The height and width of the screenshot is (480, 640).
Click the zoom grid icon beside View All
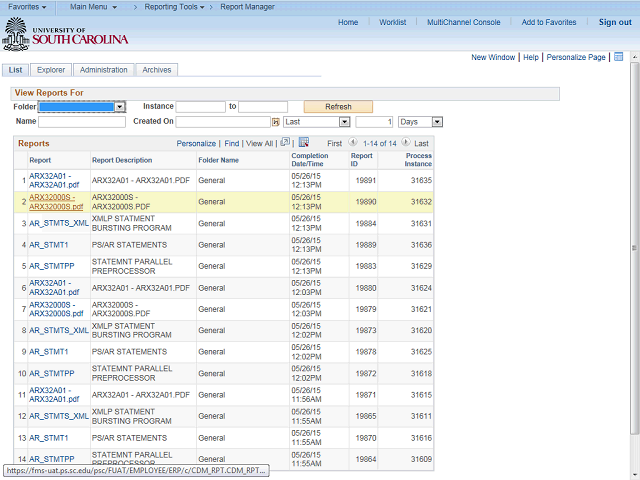285,143
